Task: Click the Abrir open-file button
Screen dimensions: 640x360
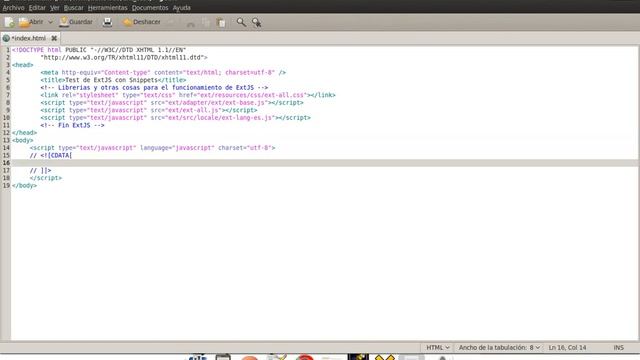Action: [31, 22]
